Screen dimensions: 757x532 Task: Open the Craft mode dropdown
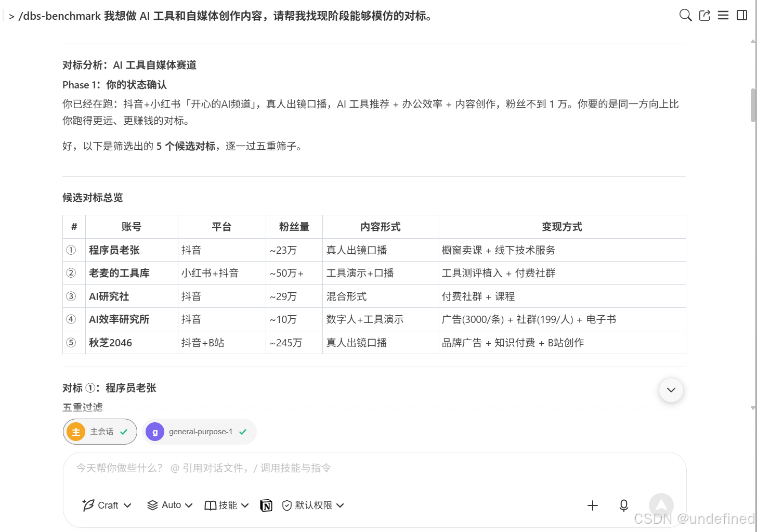[x=107, y=505]
